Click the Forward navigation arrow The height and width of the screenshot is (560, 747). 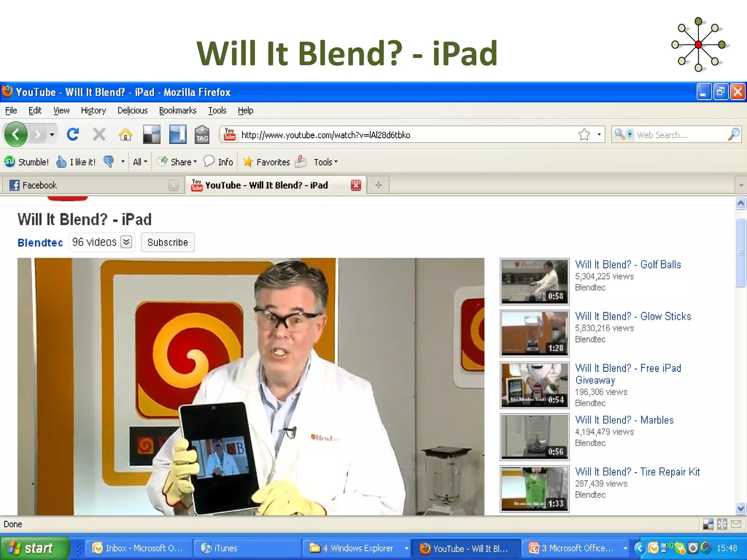[x=38, y=135]
